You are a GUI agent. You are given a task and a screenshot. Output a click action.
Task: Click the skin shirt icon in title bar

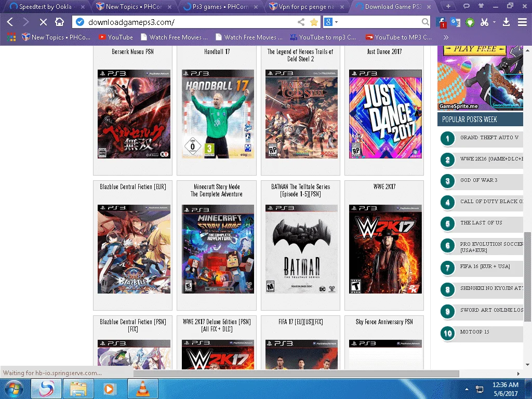click(x=481, y=6)
